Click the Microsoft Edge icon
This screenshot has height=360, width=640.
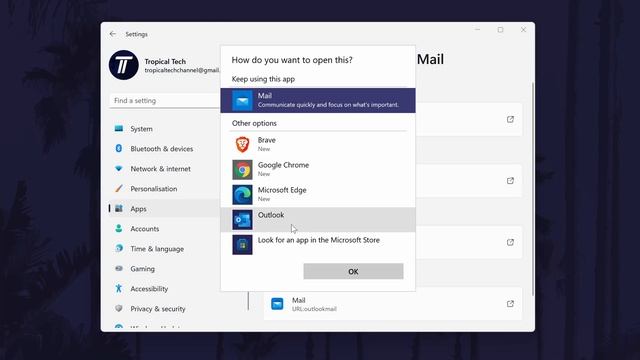(x=242, y=195)
